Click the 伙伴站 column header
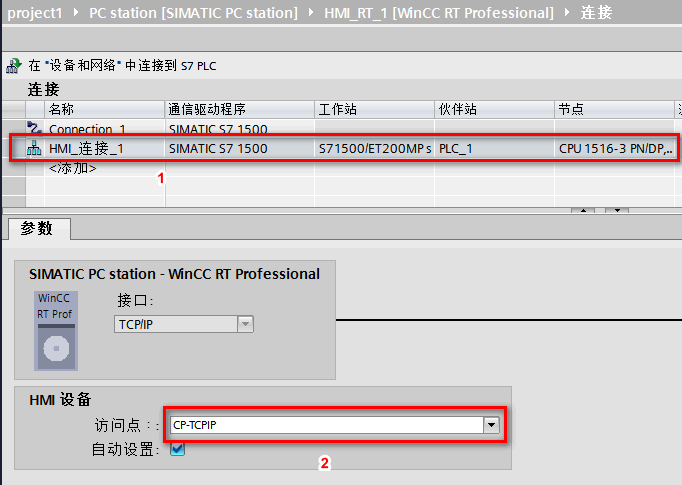Viewport: 682px width, 485px height. pyautogui.click(x=495, y=109)
